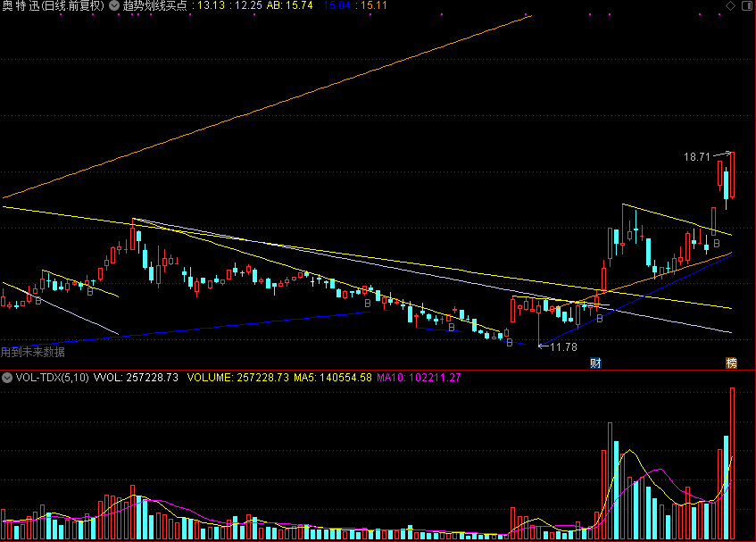Select the tallest red volume bar

(x=733, y=463)
